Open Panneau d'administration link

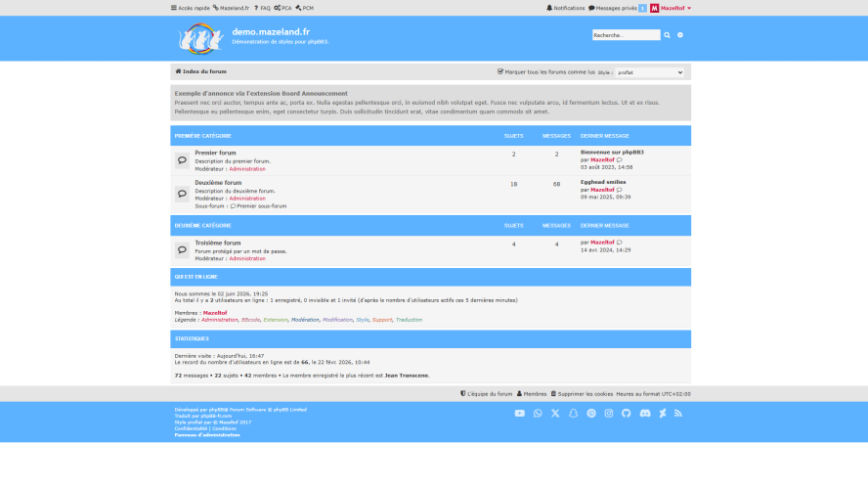pyautogui.click(x=207, y=435)
